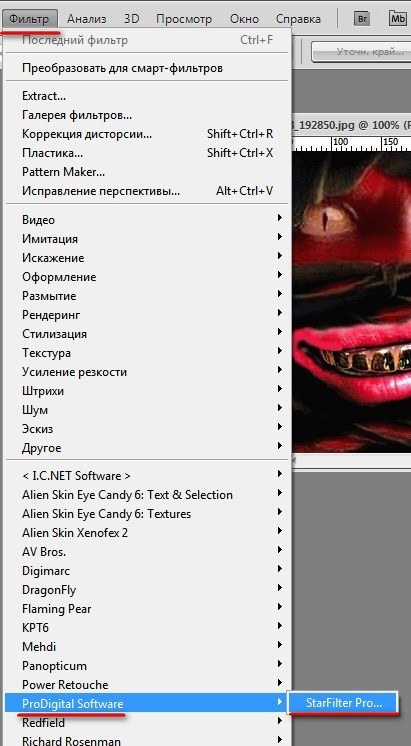Open Pattern Maker...
The height and width of the screenshot is (746, 411).
[x=147, y=172]
